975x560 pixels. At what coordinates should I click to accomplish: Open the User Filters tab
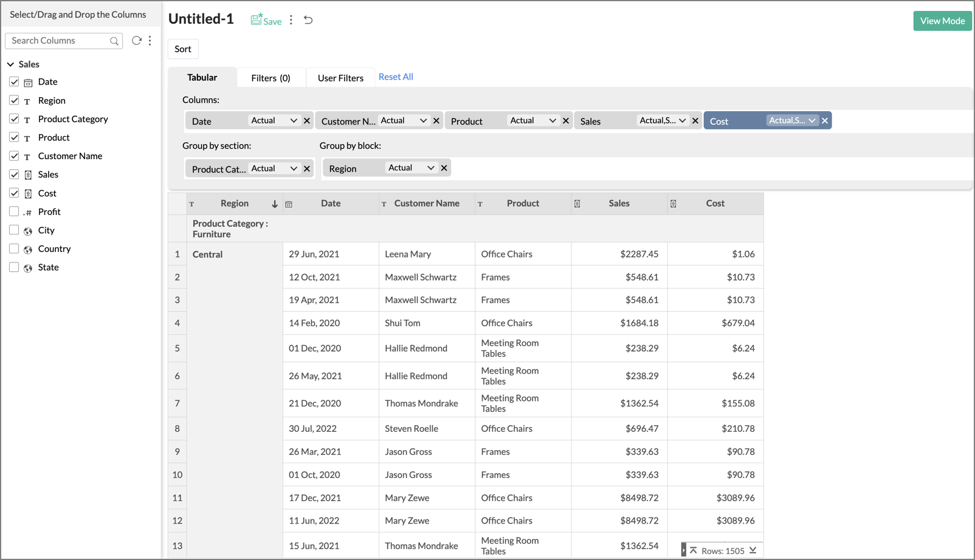pos(340,78)
